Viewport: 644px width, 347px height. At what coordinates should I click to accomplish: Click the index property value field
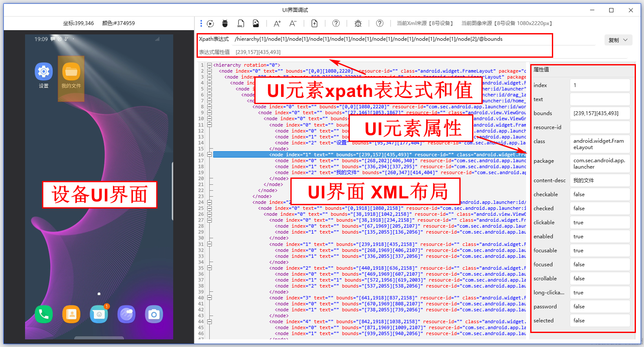click(600, 85)
